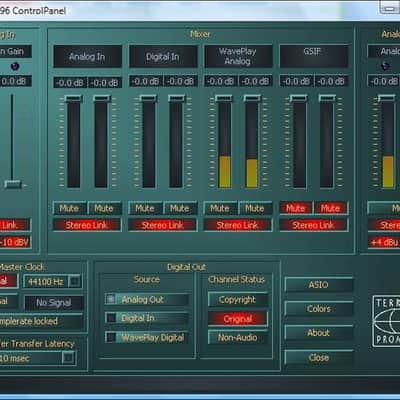This screenshot has width=400, height=400.
Task: Toggle Stereo Link for Digital In
Action: [x=163, y=225]
